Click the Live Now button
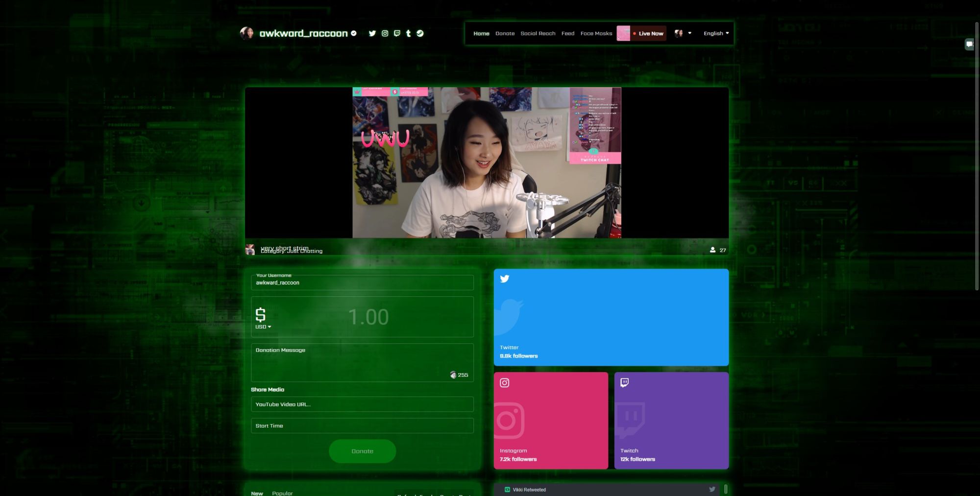The image size is (980, 496). 647,33
